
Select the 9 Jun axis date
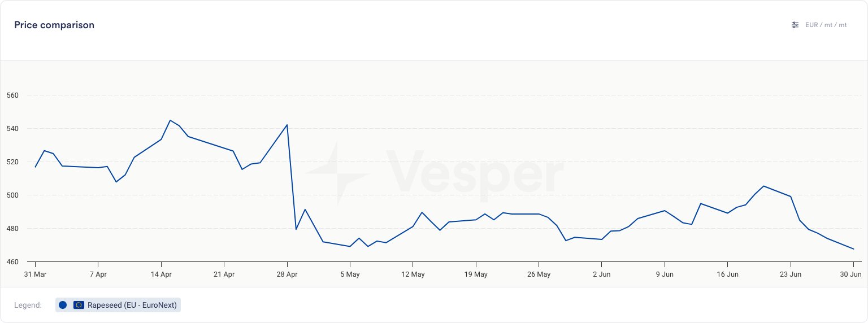[x=665, y=274]
